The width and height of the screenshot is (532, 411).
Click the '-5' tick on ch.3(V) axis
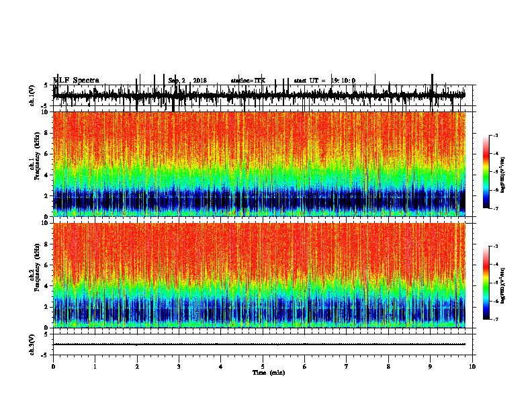(45, 355)
